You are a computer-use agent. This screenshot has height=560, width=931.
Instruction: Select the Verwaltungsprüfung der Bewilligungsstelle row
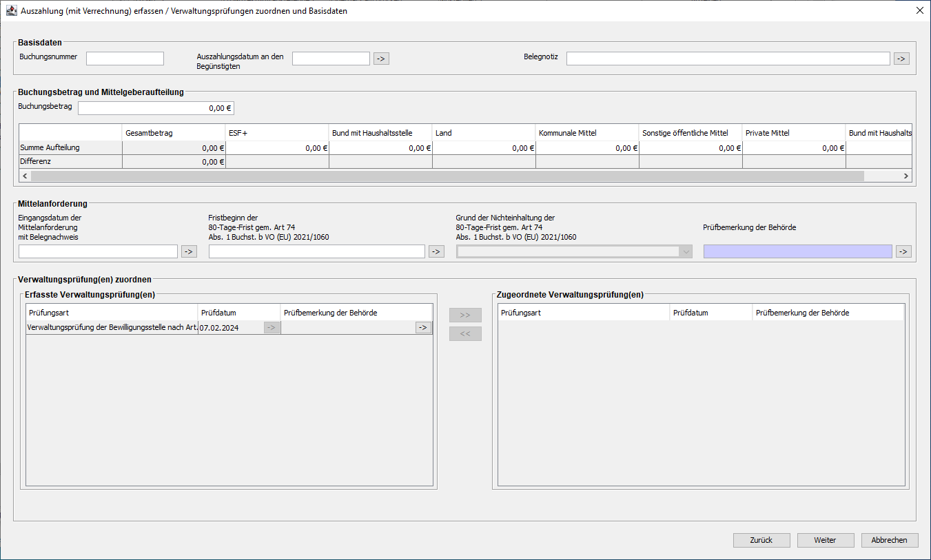point(112,328)
